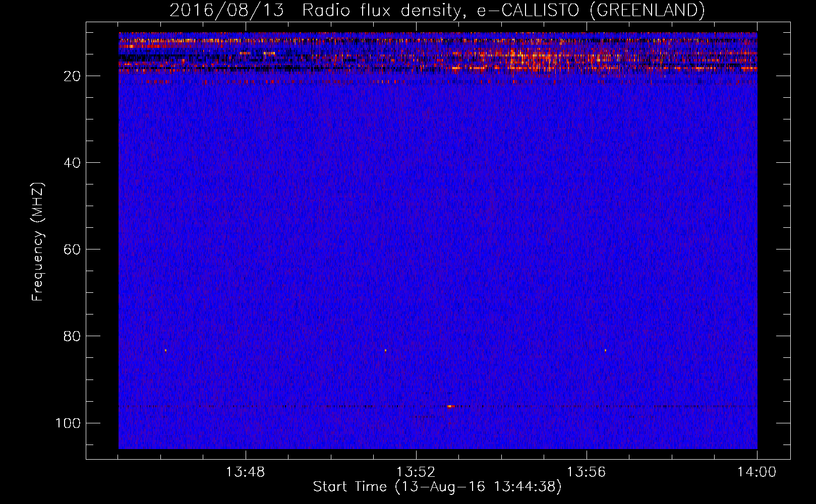
Task: Click the 60 MHz frequency tick label
Action: pos(72,249)
